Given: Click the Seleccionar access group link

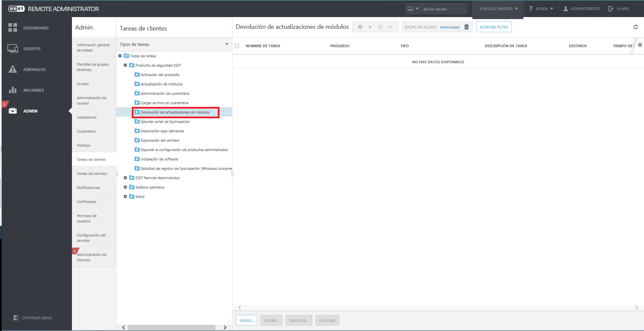Looking at the screenshot, I should click(x=450, y=27).
